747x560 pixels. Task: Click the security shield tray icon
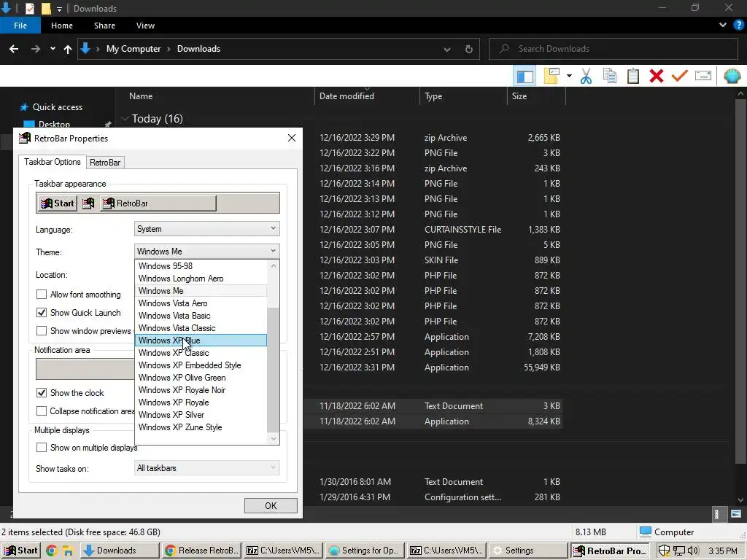pyautogui.click(x=664, y=551)
